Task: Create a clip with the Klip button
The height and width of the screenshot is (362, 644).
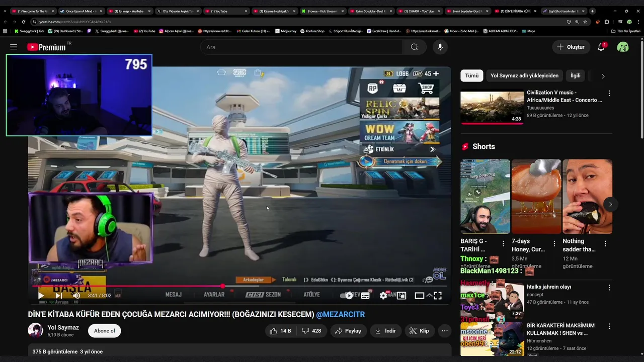Action: 420,331
